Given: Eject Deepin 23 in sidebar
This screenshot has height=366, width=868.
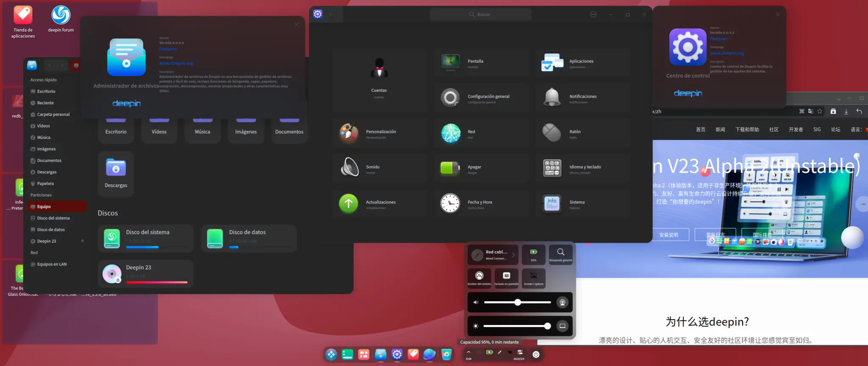Looking at the screenshot, I should (x=83, y=241).
